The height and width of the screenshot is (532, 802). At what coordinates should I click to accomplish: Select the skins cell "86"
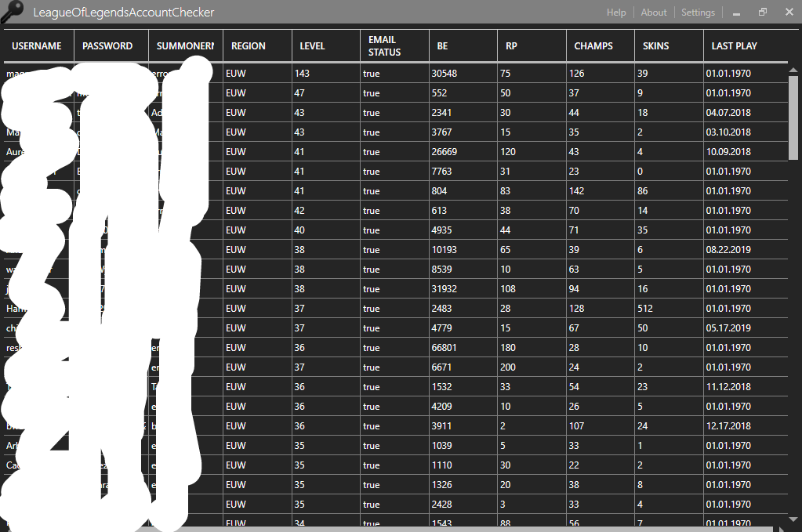click(x=669, y=191)
